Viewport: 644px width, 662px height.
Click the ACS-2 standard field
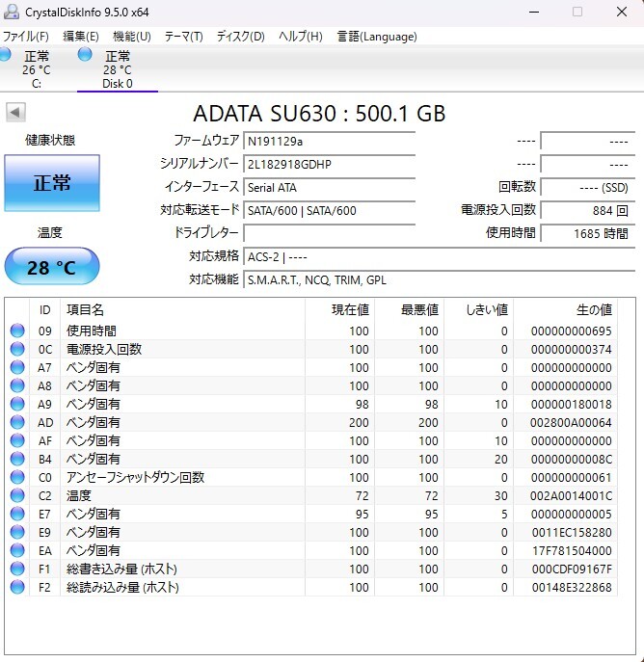(x=440, y=256)
